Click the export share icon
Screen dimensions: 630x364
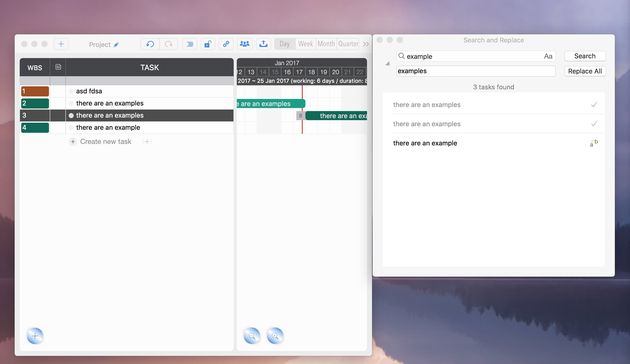click(x=263, y=44)
